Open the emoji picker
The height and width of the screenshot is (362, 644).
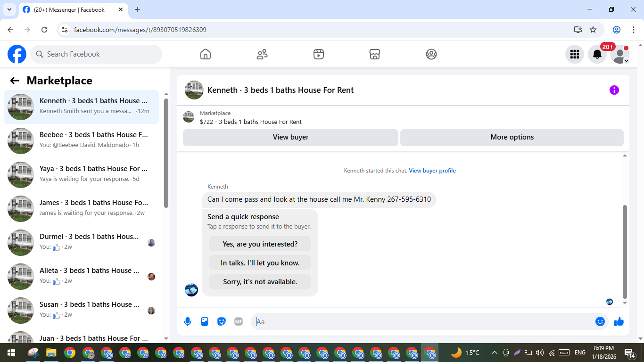[x=600, y=321]
